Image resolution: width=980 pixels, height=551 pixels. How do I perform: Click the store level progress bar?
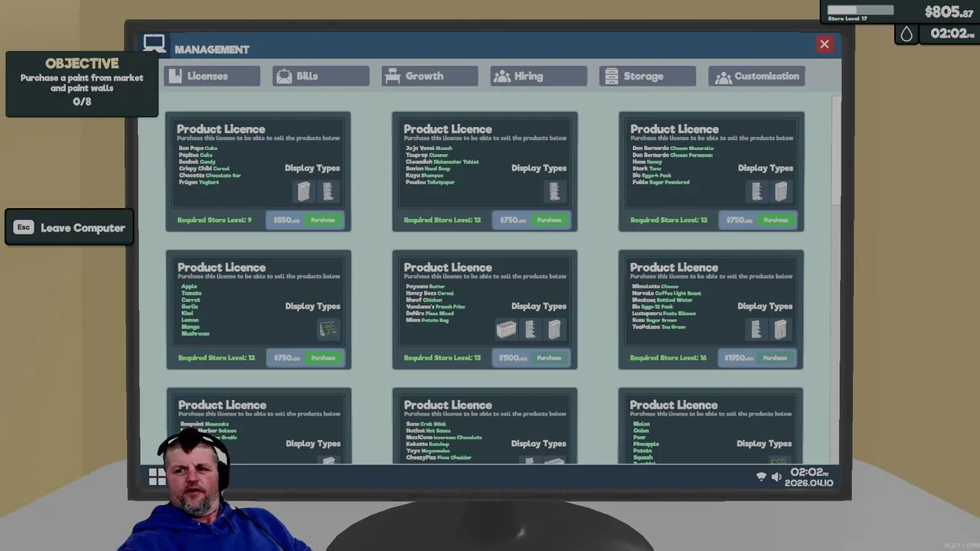click(x=860, y=11)
